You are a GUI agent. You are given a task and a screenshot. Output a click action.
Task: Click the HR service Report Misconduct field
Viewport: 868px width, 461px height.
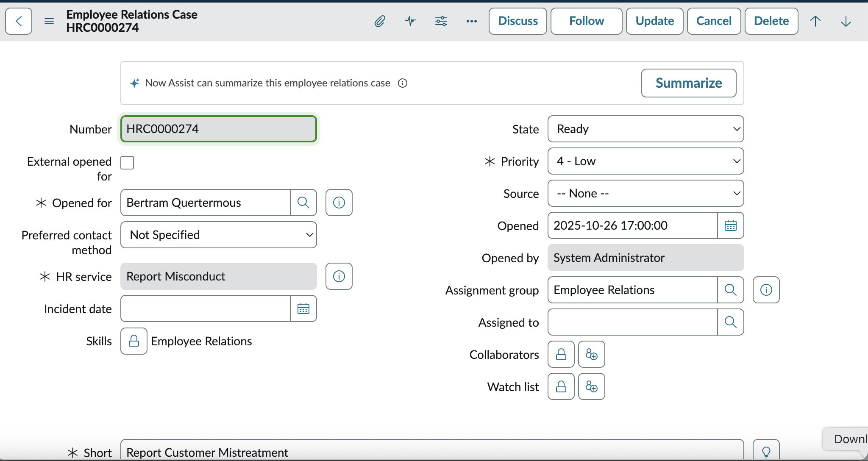219,276
